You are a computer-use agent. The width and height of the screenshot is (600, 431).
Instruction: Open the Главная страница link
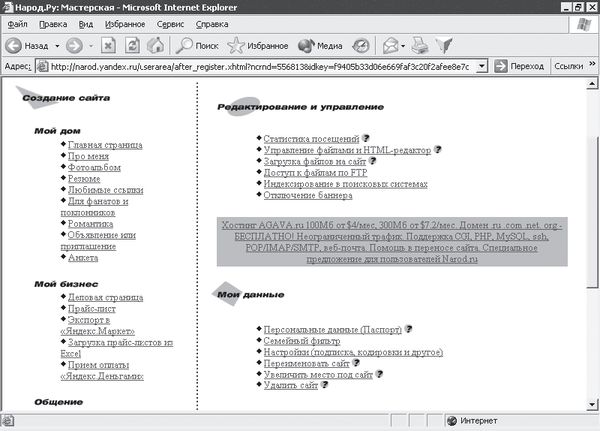pyautogui.click(x=104, y=145)
